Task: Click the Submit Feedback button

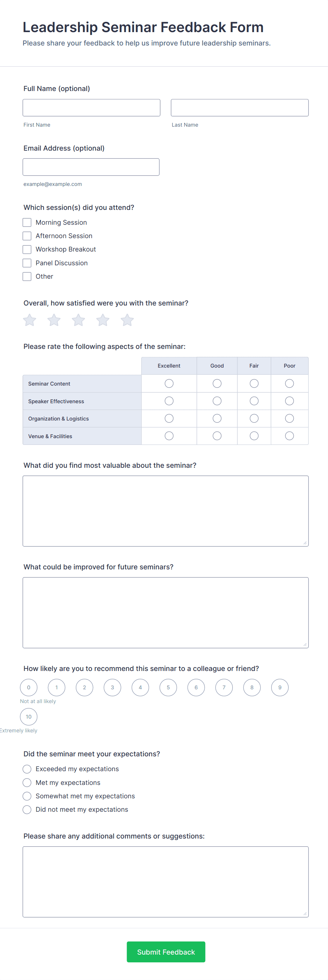Action: (x=166, y=952)
